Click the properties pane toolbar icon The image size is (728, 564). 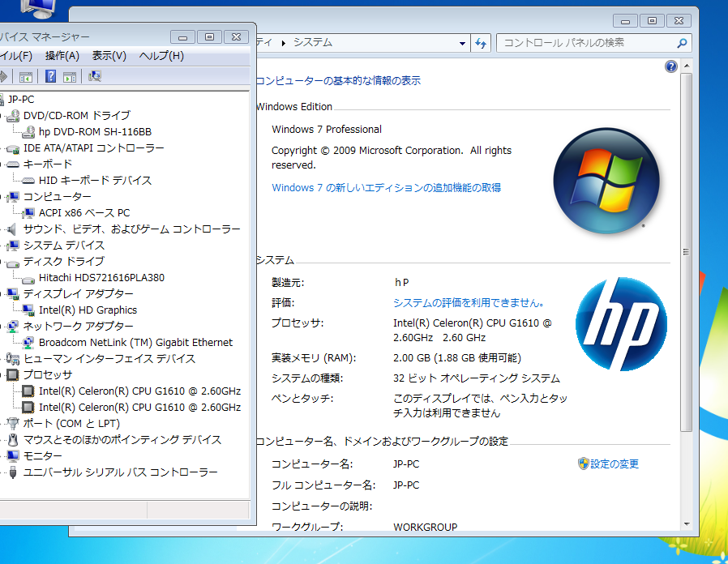click(70, 77)
